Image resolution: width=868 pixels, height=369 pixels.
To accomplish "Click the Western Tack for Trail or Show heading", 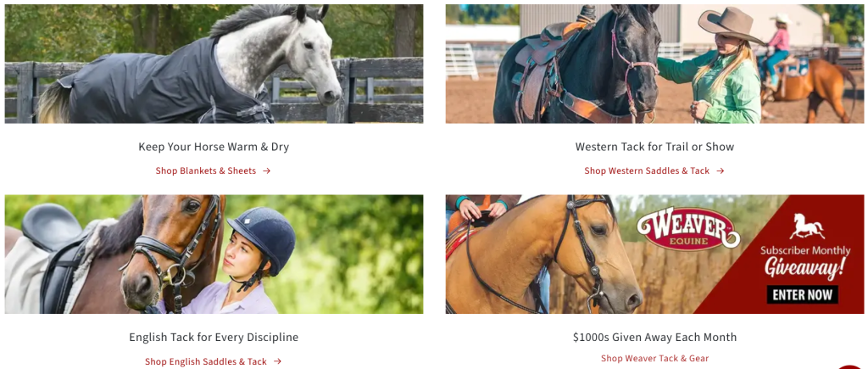I will pyautogui.click(x=655, y=147).
